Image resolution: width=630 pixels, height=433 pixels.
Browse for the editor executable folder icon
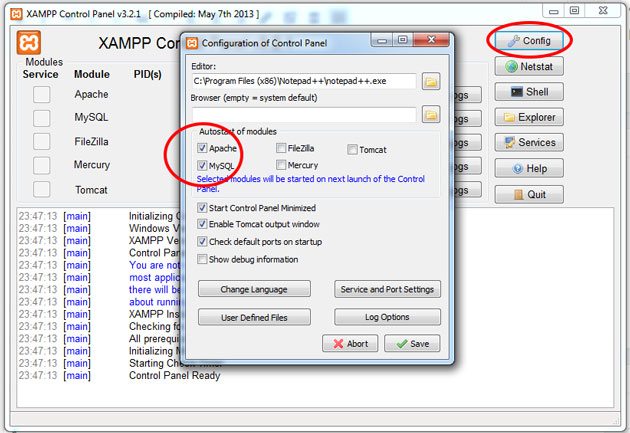coord(431,82)
